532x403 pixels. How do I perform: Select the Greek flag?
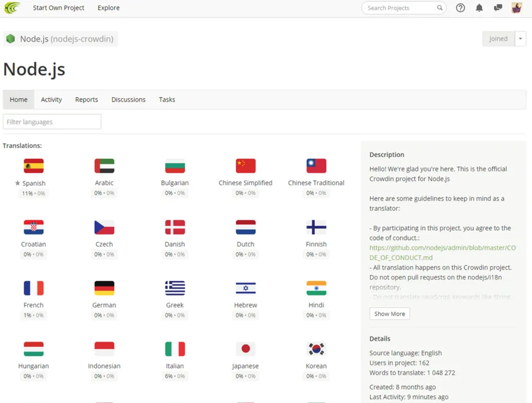coord(175,288)
